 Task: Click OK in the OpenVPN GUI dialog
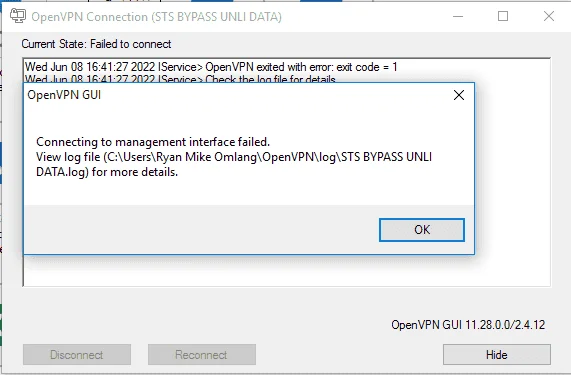pos(422,230)
